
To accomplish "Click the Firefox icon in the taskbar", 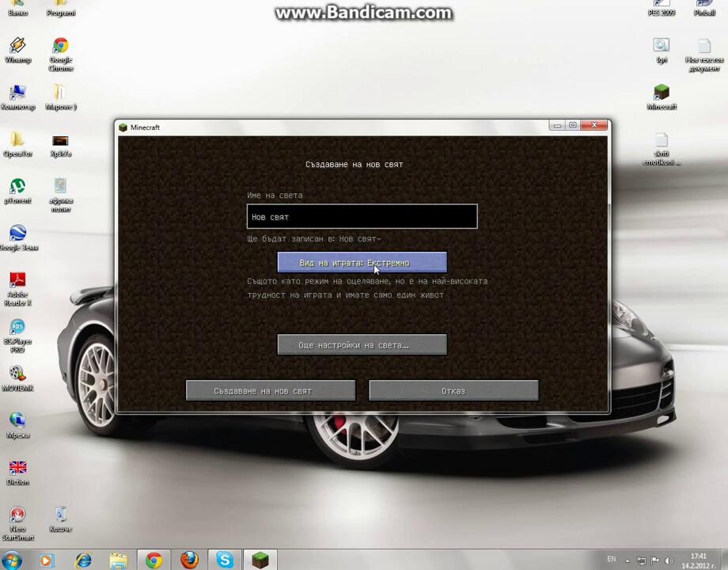I will (189, 560).
